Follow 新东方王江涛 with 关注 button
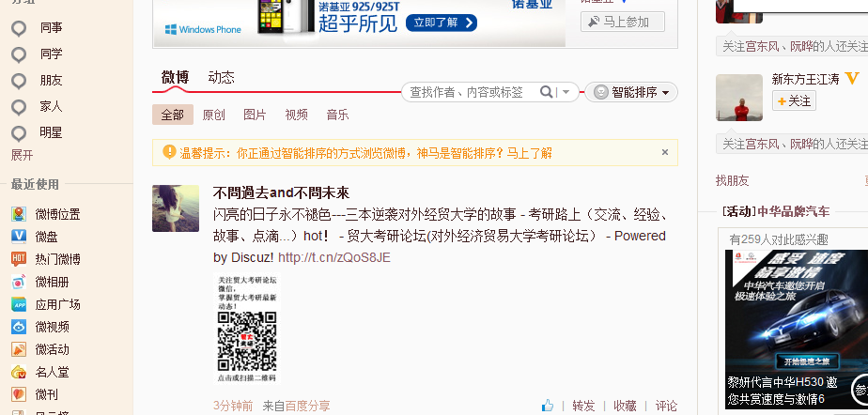Screen dimensions: 868x415 coord(794,100)
